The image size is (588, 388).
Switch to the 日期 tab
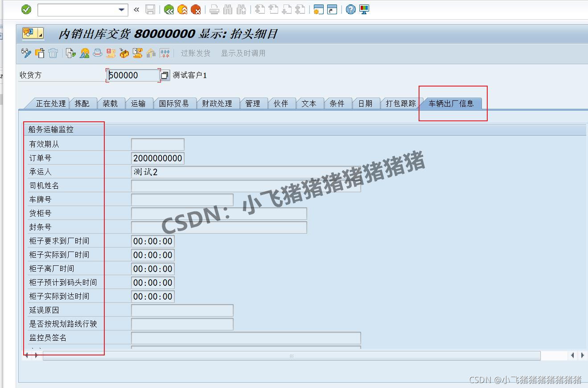coord(365,103)
